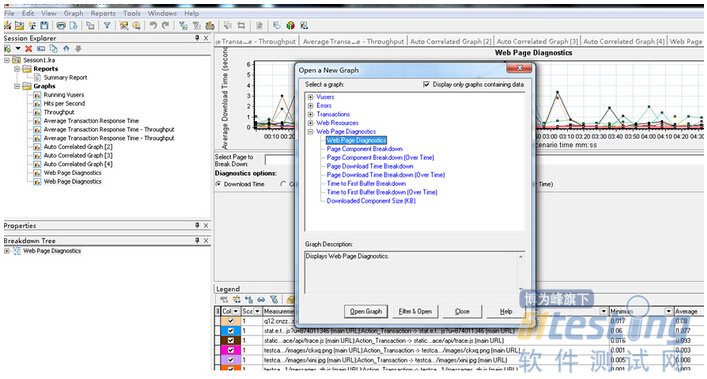Move item up with blue arrow icon

click(66, 49)
